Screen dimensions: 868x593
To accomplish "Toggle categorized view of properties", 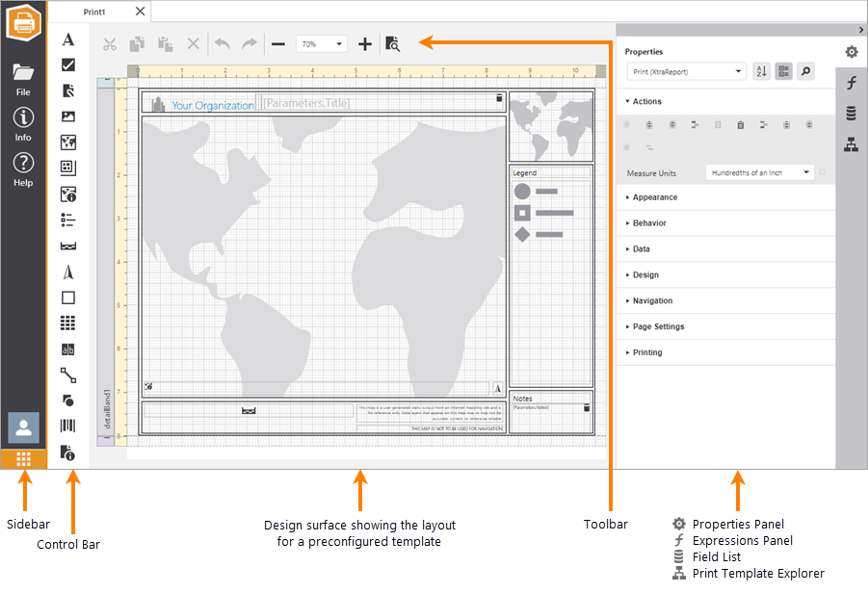I will pos(783,71).
